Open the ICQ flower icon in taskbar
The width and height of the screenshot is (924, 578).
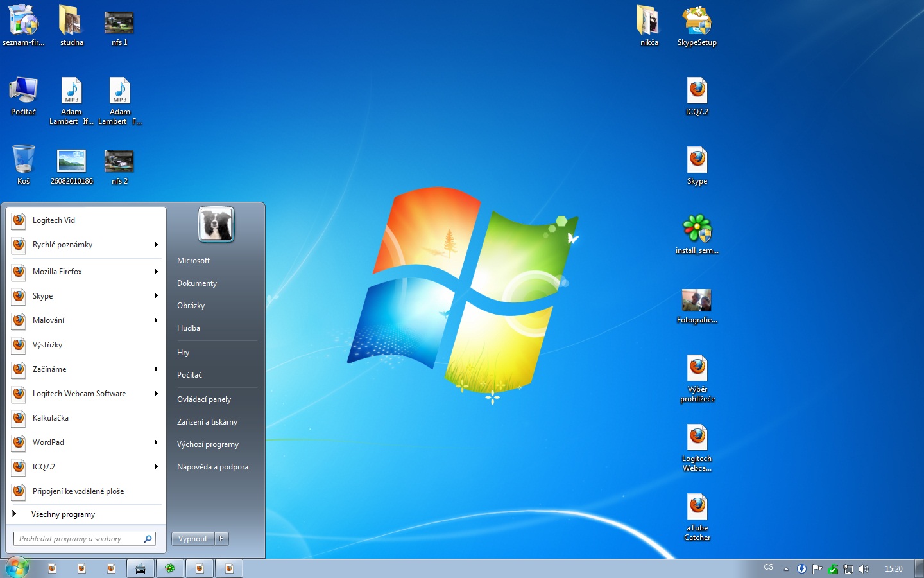point(170,568)
